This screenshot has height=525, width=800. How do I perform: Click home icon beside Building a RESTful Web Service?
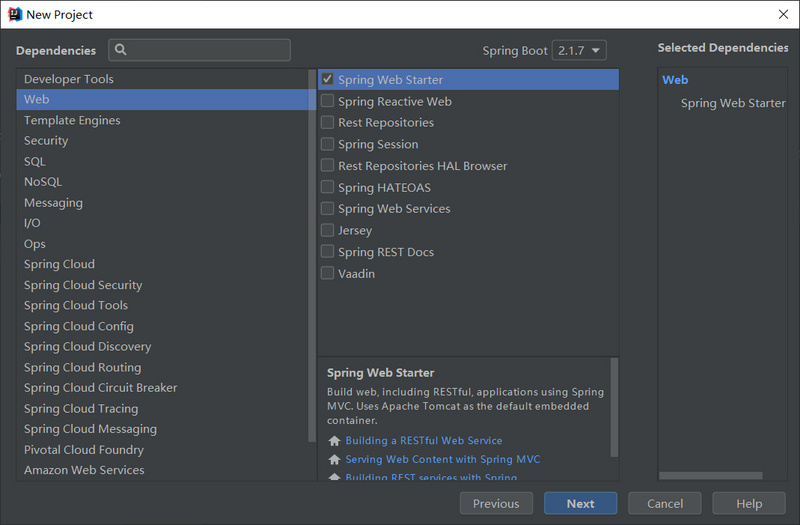334,441
